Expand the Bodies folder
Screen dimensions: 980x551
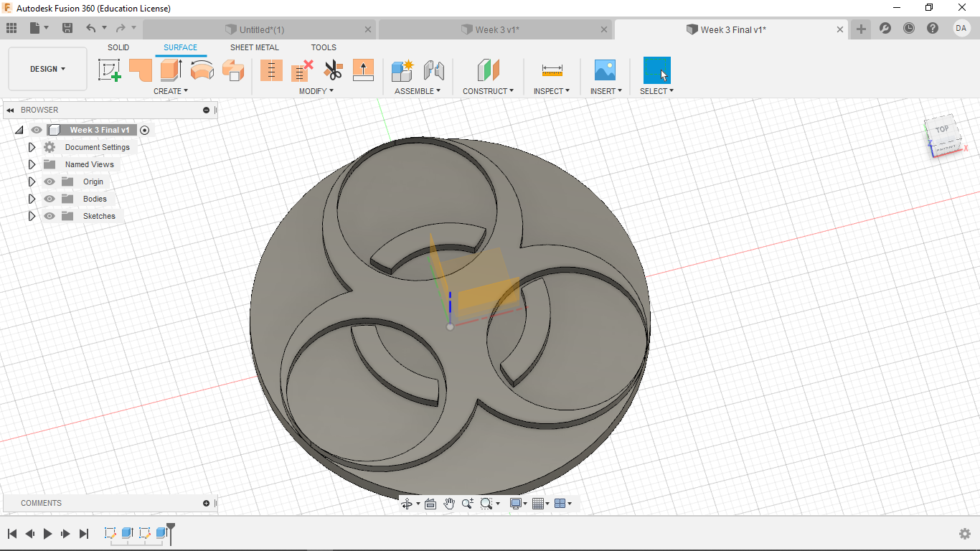(x=32, y=199)
